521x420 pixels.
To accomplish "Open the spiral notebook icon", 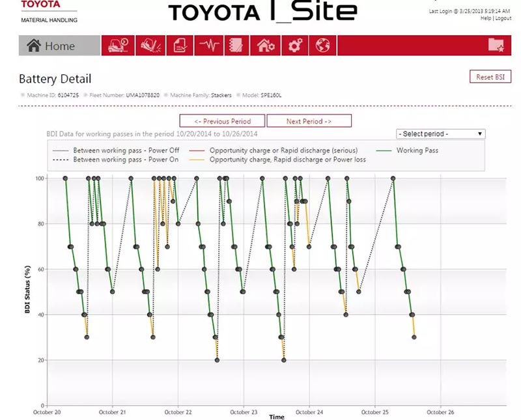I will [x=237, y=46].
